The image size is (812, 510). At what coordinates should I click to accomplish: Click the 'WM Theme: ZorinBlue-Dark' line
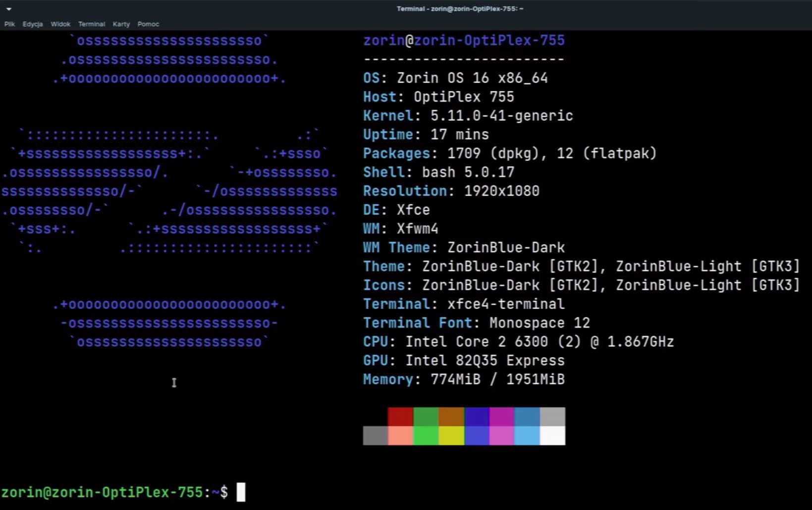point(464,248)
